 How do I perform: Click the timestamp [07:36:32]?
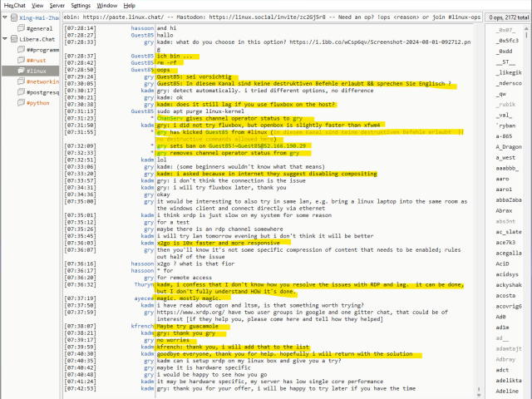(x=80, y=284)
